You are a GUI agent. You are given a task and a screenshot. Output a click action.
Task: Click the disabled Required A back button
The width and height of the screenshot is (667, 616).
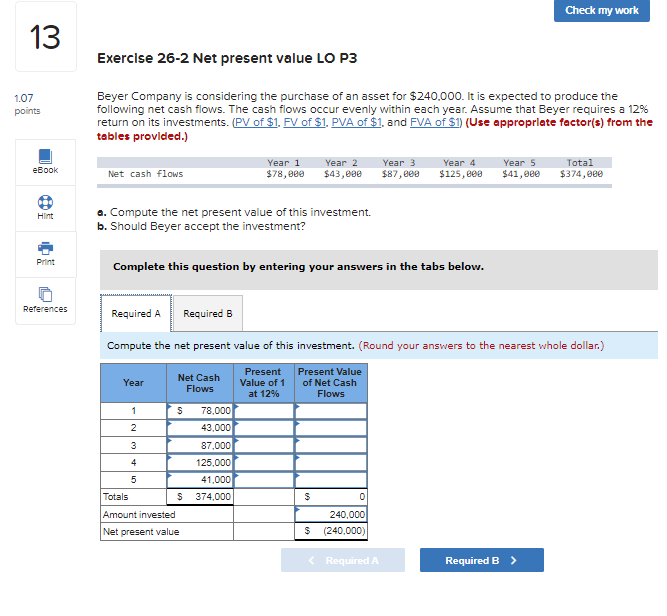pos(343,560)
